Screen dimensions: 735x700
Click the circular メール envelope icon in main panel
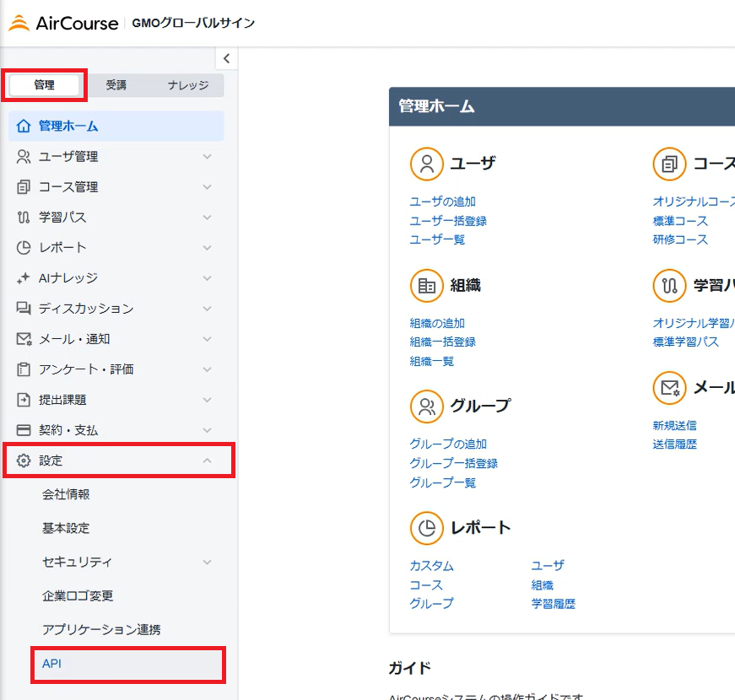[669, 388]
